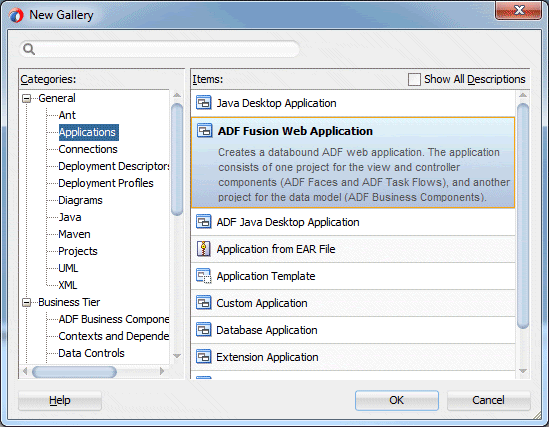Choose Custom Application item
Viewport: 549px width, 427px height.
[x=353, y=303]
